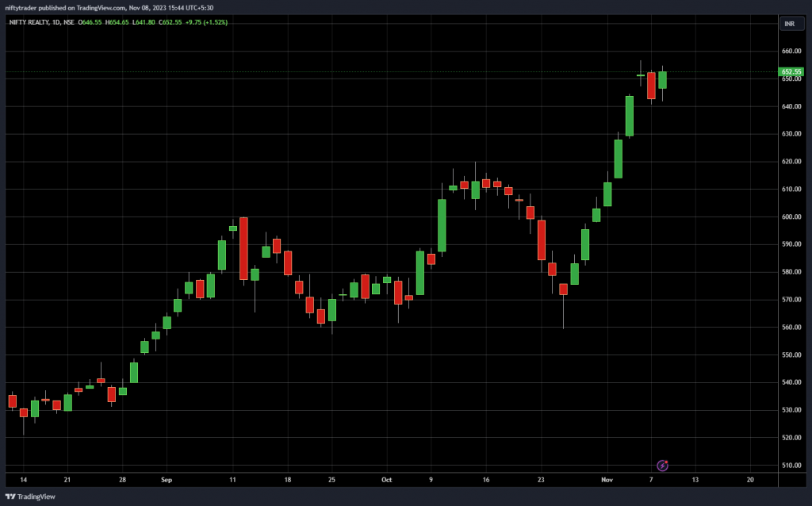Click the 580.00 price axis label
The image size is (812, 506).
(791, 272)
